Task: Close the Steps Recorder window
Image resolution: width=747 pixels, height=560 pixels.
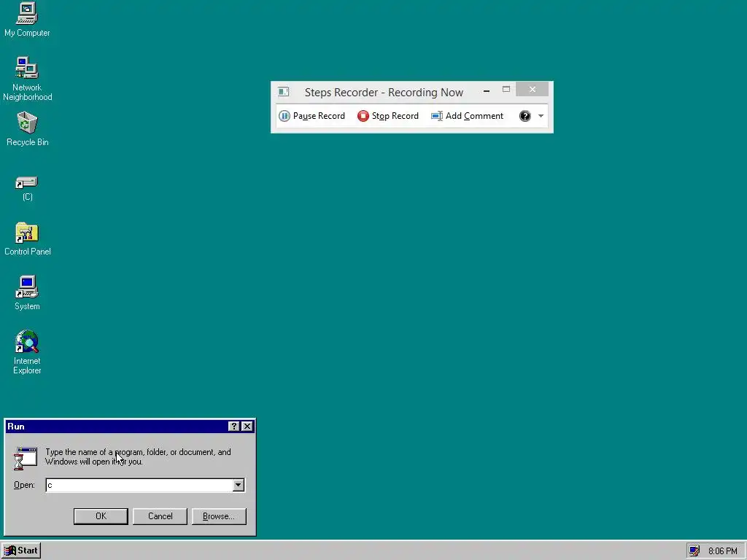Action: click(532, 89)
